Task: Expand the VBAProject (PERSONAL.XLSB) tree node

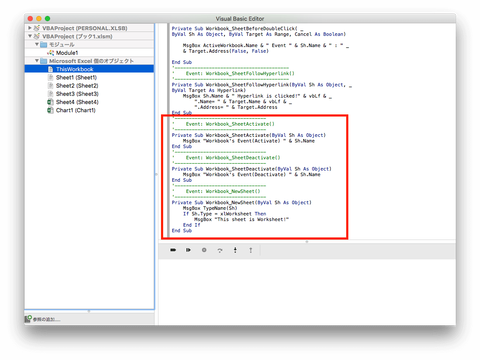Action: (30, 28)
